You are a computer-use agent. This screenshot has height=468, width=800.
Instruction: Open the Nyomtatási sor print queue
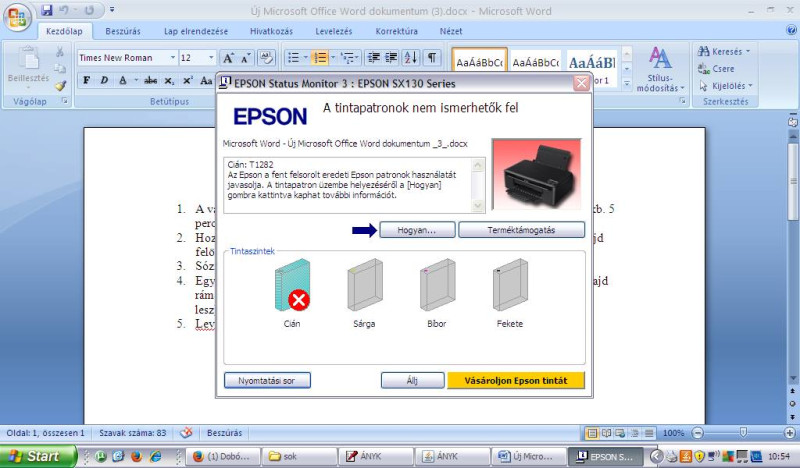pyautogui.click(x=267, y=380)
